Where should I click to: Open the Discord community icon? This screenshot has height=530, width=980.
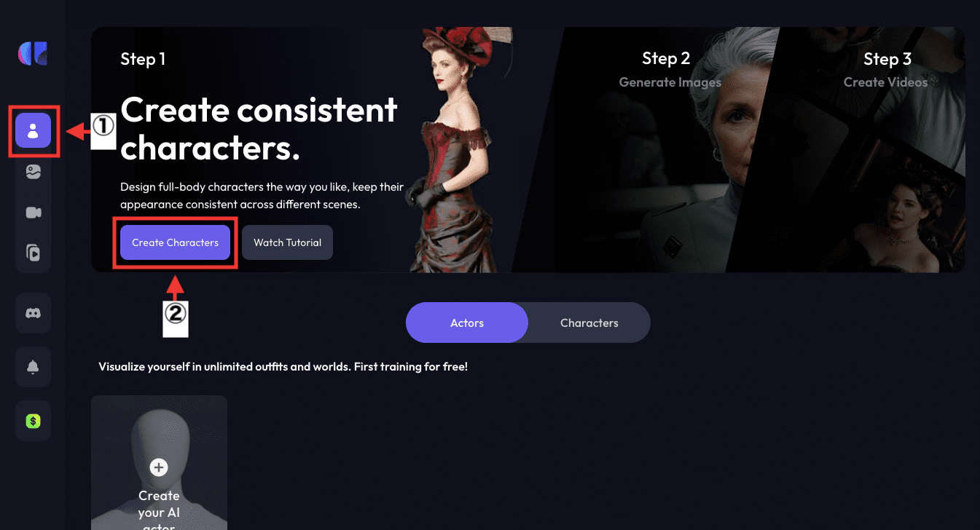point(33,313)
